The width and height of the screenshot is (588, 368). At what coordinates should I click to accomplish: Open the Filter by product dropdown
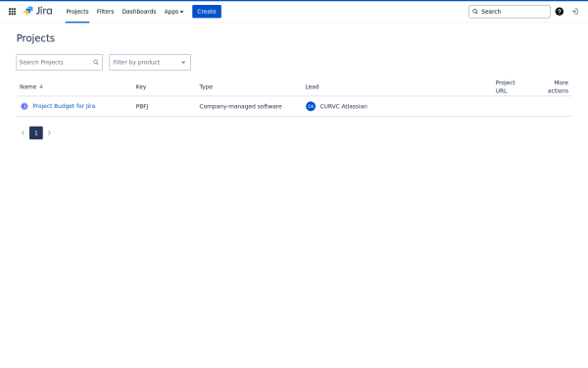(x=150, y=63)
